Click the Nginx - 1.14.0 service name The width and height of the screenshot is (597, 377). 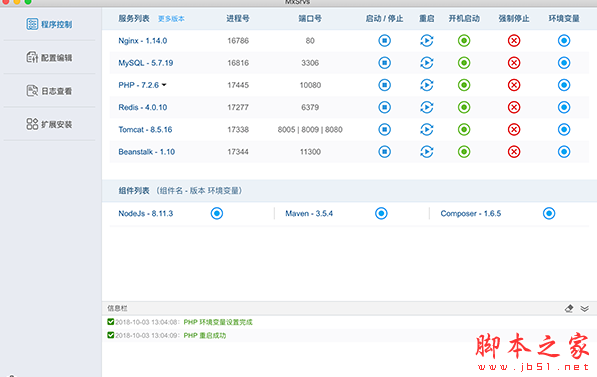[x=143, y=41]
